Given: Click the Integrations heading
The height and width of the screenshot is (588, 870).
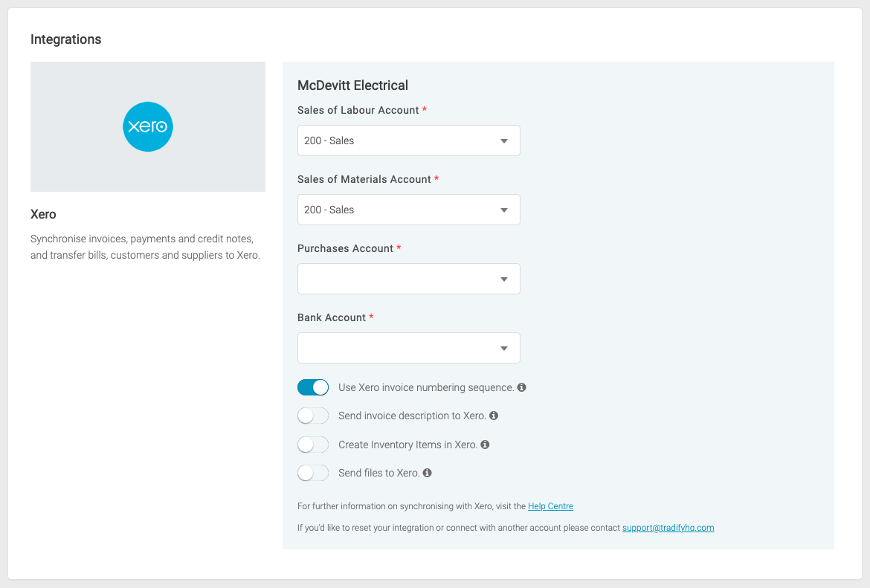Looking at the screenshot, I should tap(65, 39).
